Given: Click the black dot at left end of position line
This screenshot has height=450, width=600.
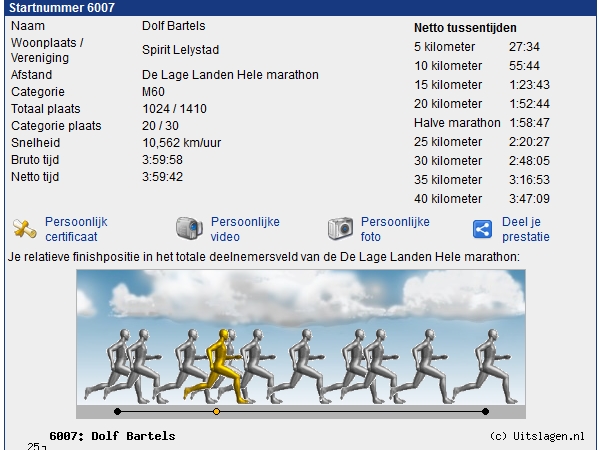Looking at the screenshot, I should tap(117, 411).
